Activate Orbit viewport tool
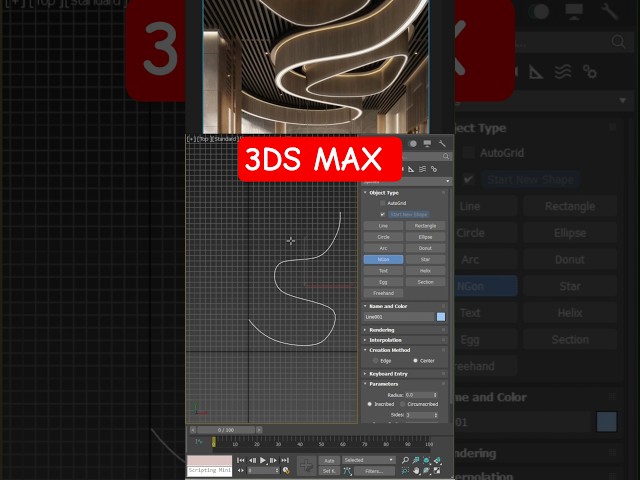This screenshot has height=480, width=640. (x=427, y=471)
